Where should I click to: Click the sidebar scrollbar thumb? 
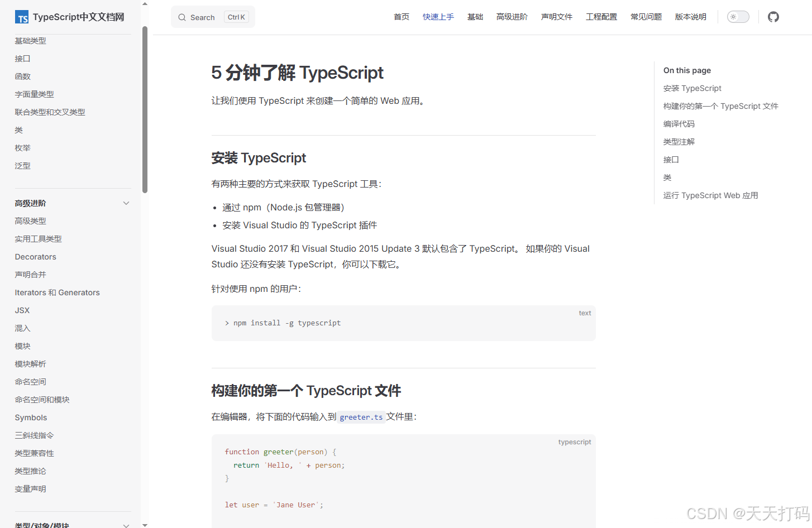[145, 109]
